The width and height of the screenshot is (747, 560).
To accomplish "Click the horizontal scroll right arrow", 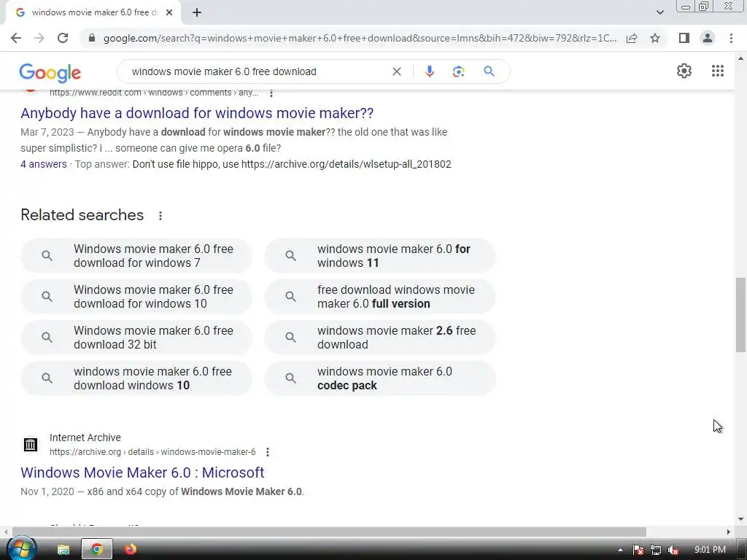I will coord(728,532).
